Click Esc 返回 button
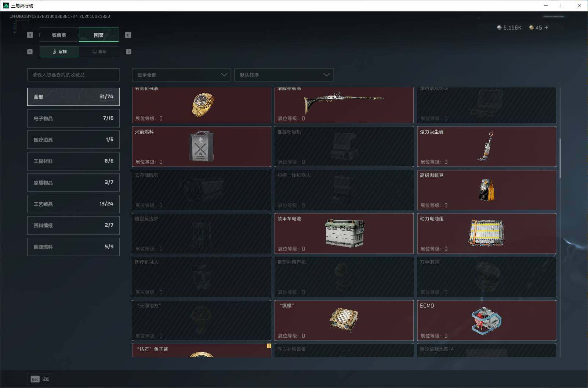Viewport: 588px width, 388px height. coord(40,379)
